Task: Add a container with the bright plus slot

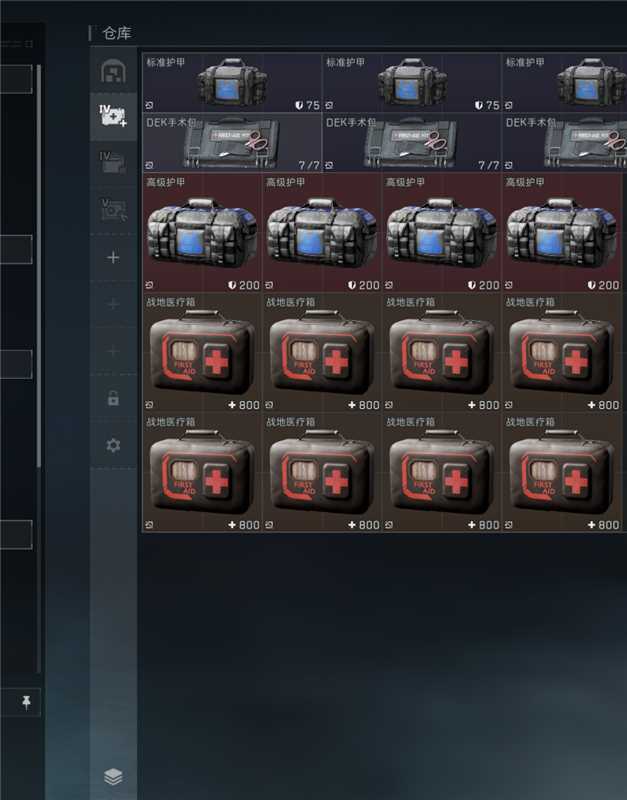Action: tap(113, 258)
